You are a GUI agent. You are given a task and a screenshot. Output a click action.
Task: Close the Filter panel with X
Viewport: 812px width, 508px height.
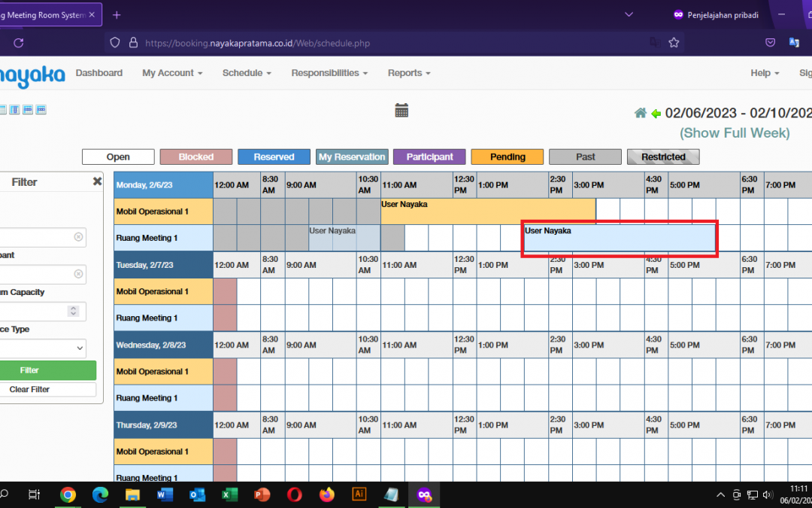tap(97, 181)
